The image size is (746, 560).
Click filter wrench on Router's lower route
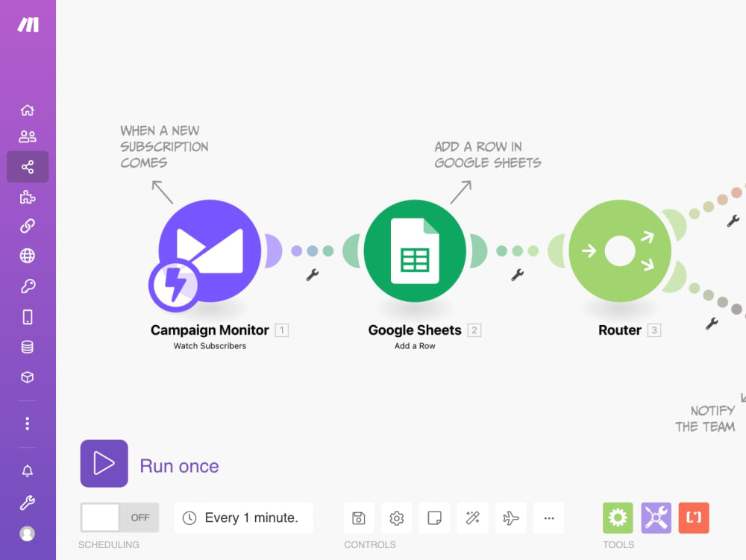click(x=712, y=324)
